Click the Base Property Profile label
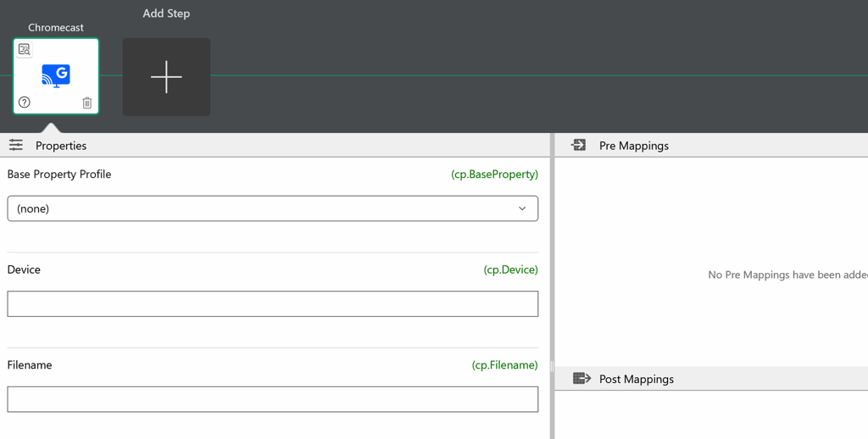868x439 pixels. pyautogui.click(x=59, y=174)
